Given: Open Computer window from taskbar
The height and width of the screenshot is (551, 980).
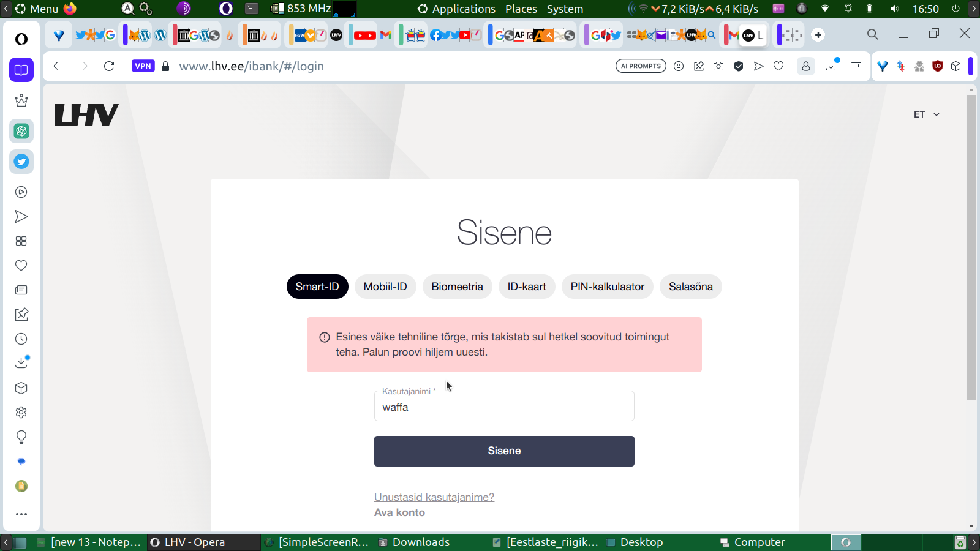Looking at the screenshot, I should [753, 542].
